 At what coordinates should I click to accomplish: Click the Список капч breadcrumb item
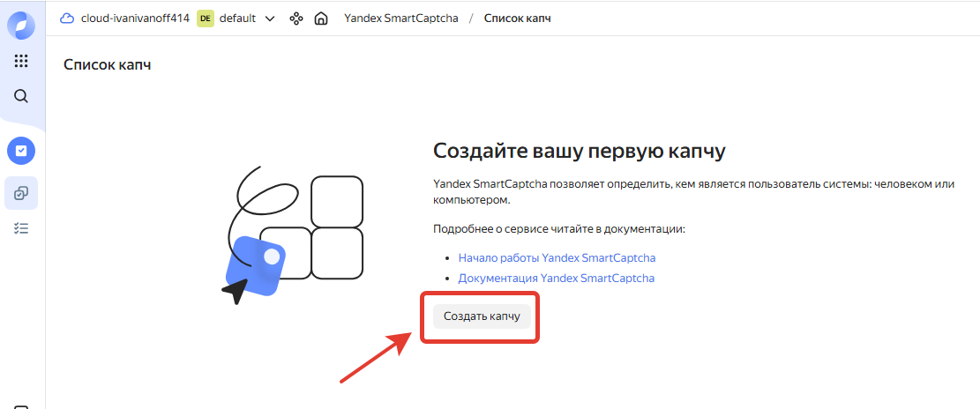coord(517,19)
